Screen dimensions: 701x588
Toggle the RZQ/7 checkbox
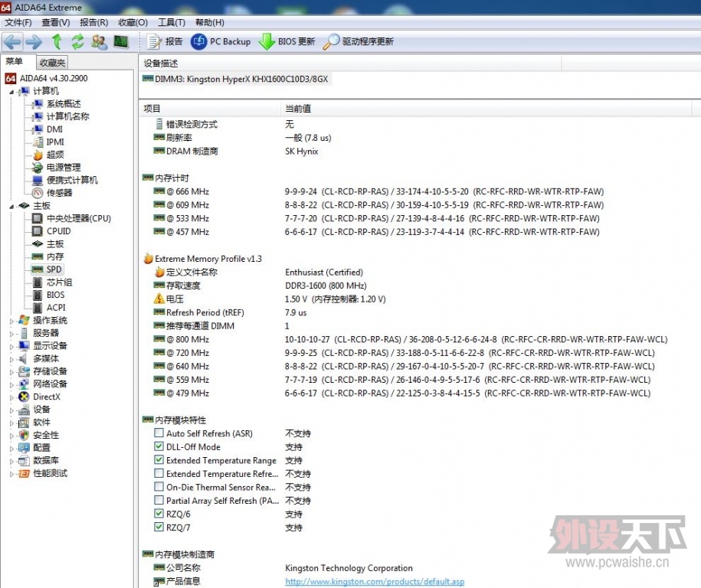point(159,527)
